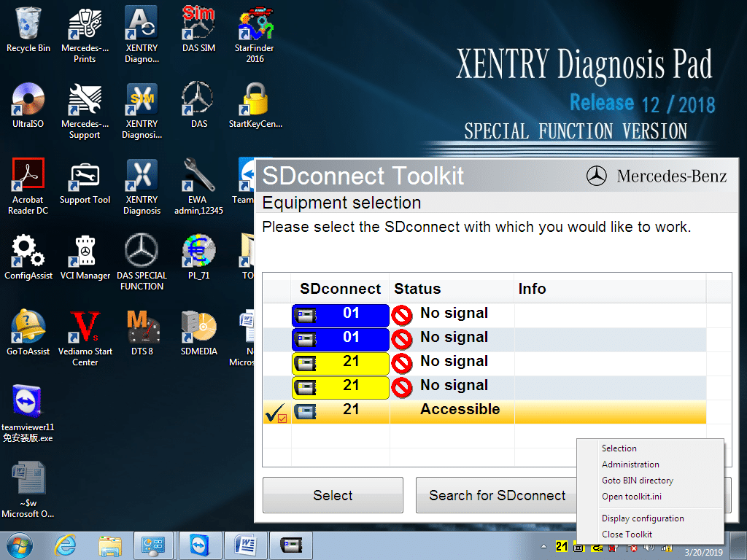Open the Windows Start menu
This screenshot has width=747, height=560.
tap(20, 545)
